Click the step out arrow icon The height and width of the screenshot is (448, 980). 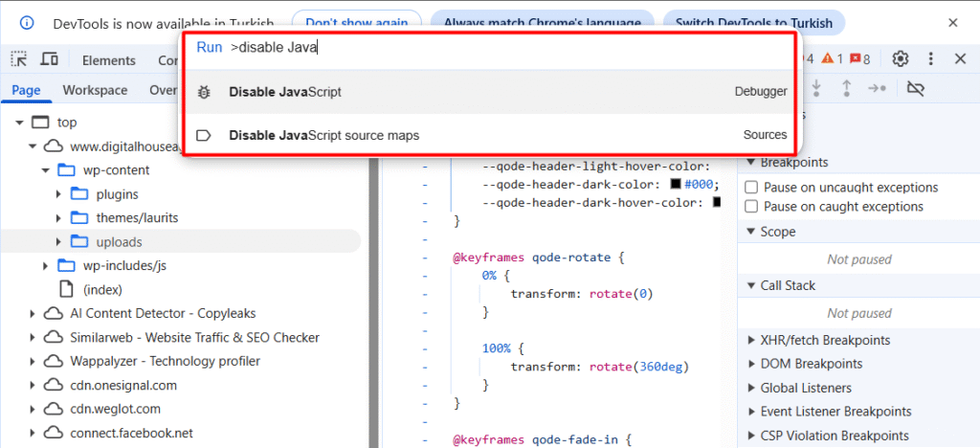[846, 89]
